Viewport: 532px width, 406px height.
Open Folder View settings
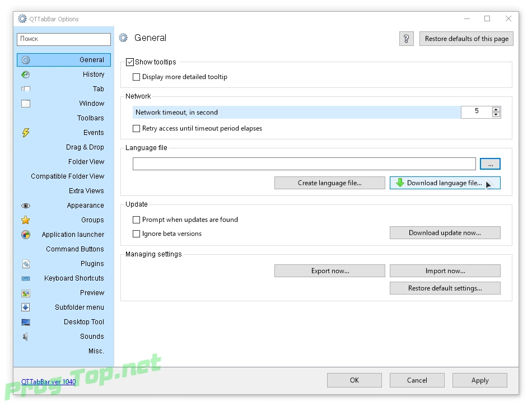(64, 162)
